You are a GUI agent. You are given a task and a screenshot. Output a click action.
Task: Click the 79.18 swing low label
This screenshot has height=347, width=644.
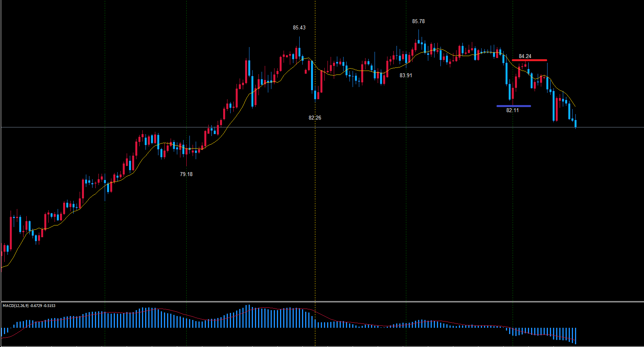pyautogui.click(x=186, y=174)
